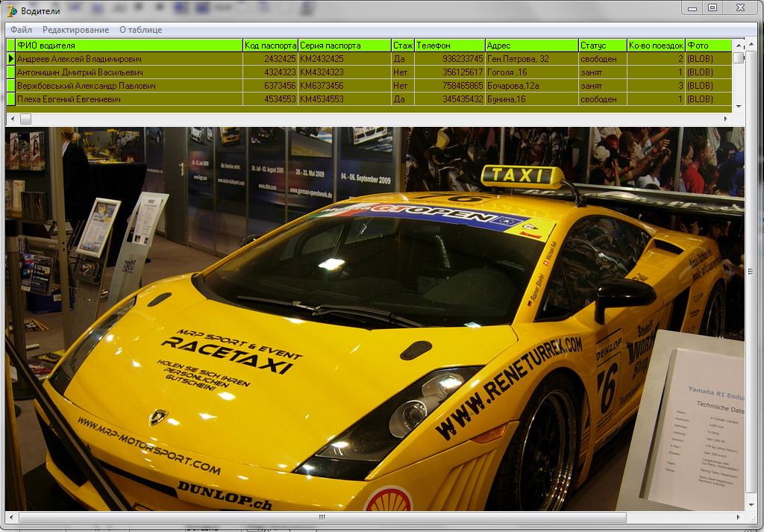The height and width of the screenshot is (532, 764).
Task: Select the row marker for Вержбовський Александр
Action: [10, 86]
